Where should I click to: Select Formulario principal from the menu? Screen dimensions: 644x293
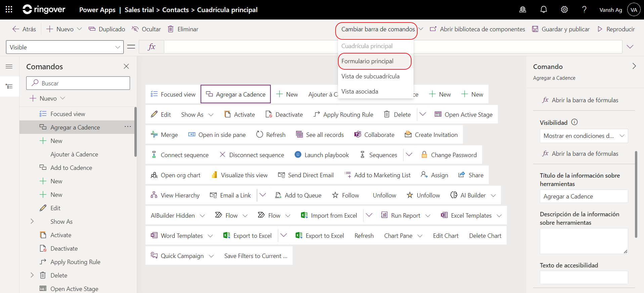tap(376, 61)
